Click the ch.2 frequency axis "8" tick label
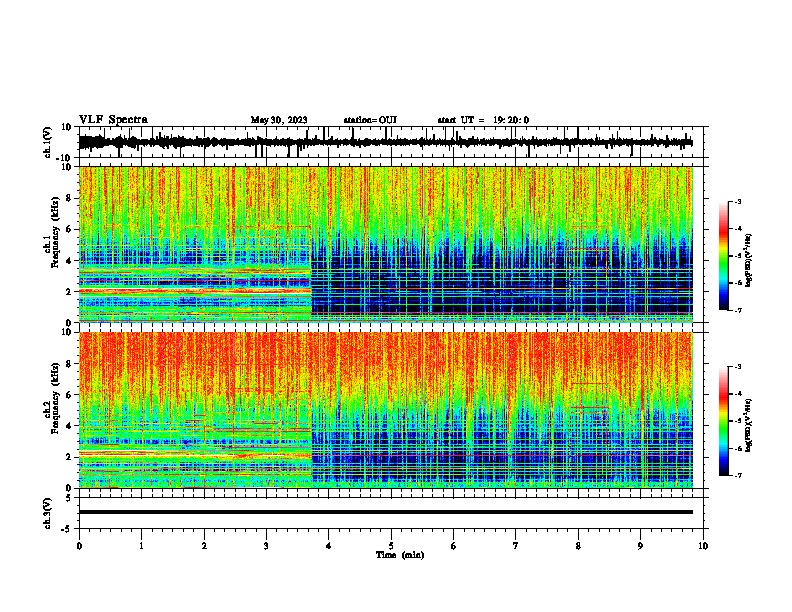The height and width of the screenshot is (612, 792). (x=69, y=364)
